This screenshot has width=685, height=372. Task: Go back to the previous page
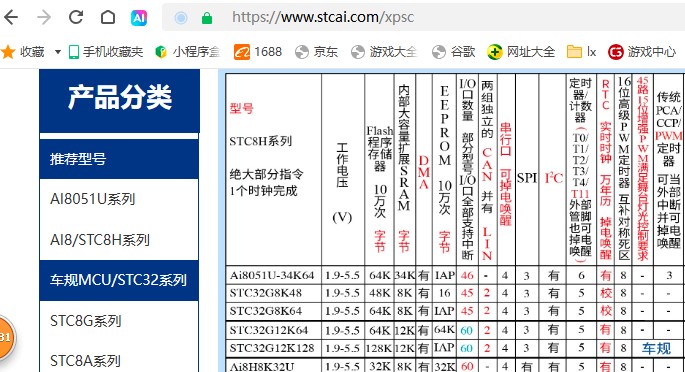[x=11, y=17]
